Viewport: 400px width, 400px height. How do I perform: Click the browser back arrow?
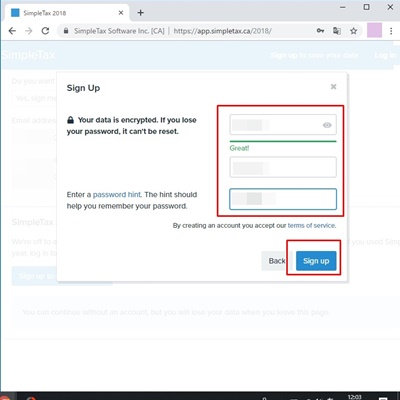pos(12,31)
